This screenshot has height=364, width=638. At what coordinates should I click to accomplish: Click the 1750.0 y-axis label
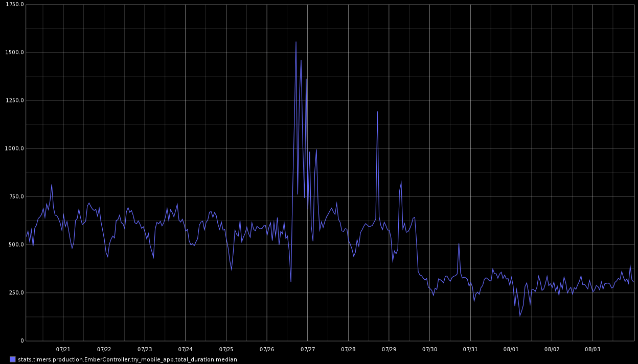(12, 5)
